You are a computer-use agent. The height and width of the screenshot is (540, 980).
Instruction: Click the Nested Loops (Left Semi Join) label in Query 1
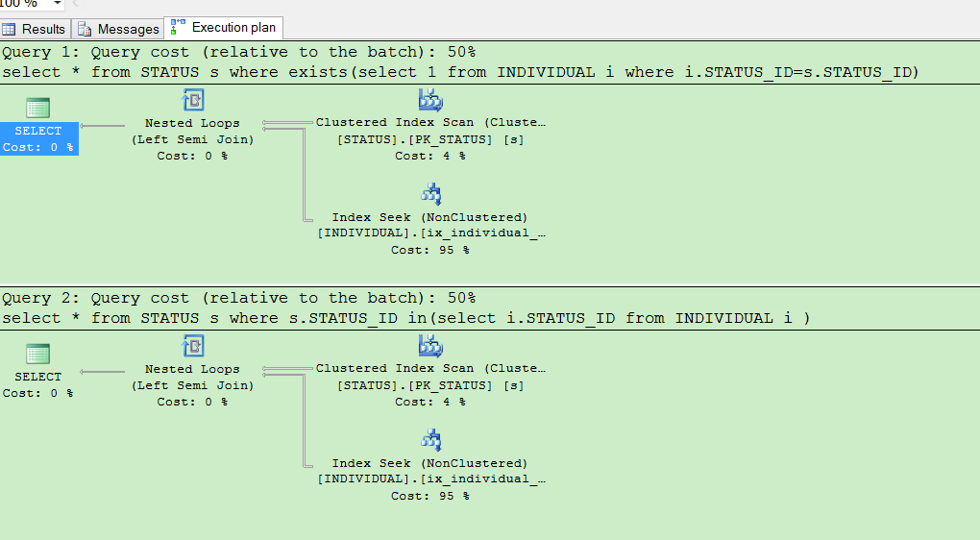pyautogui.click(x=192, y=132)
